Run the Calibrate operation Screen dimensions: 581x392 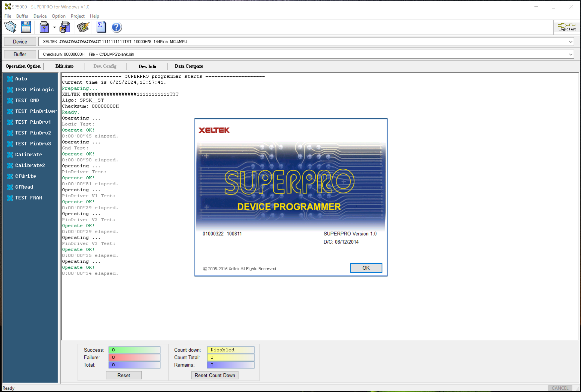(24, 154)
